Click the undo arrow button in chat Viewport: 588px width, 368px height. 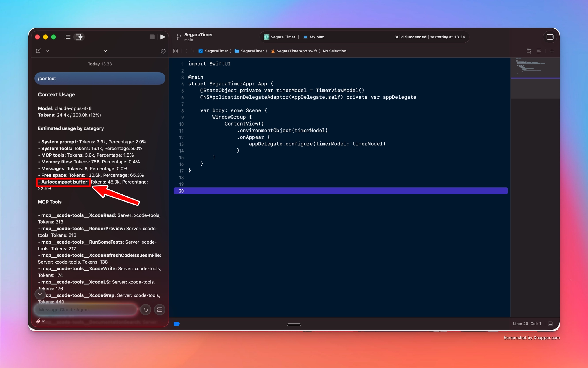coord(146,310)
